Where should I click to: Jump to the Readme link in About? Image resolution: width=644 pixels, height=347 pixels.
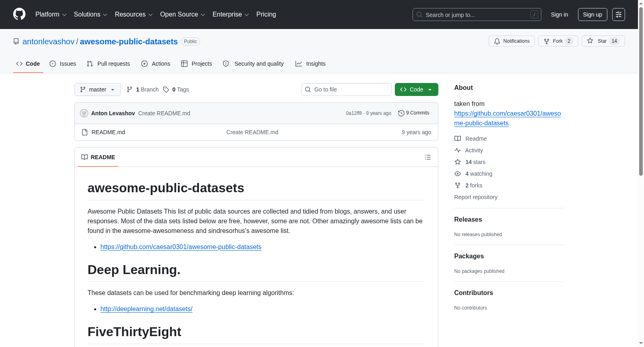tap(471, 139)
